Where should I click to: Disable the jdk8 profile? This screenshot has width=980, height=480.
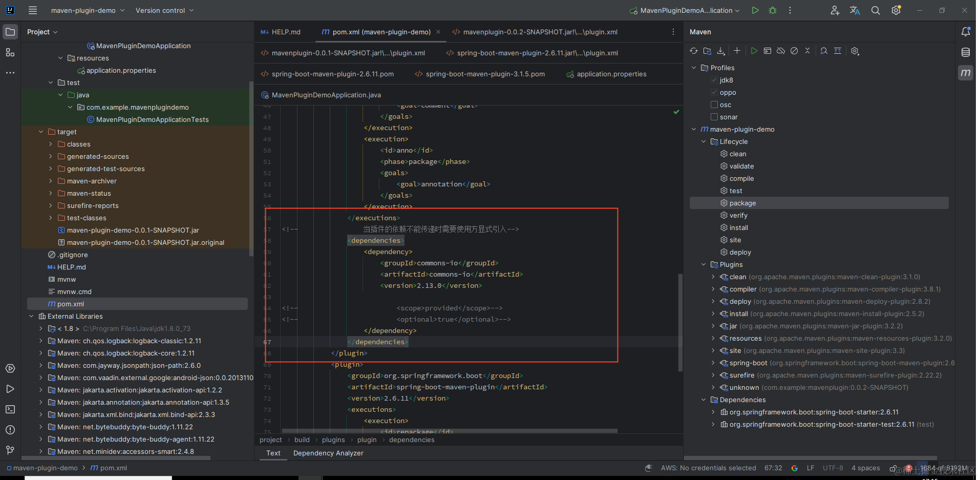pyautogui.click(x=714, y=80)
